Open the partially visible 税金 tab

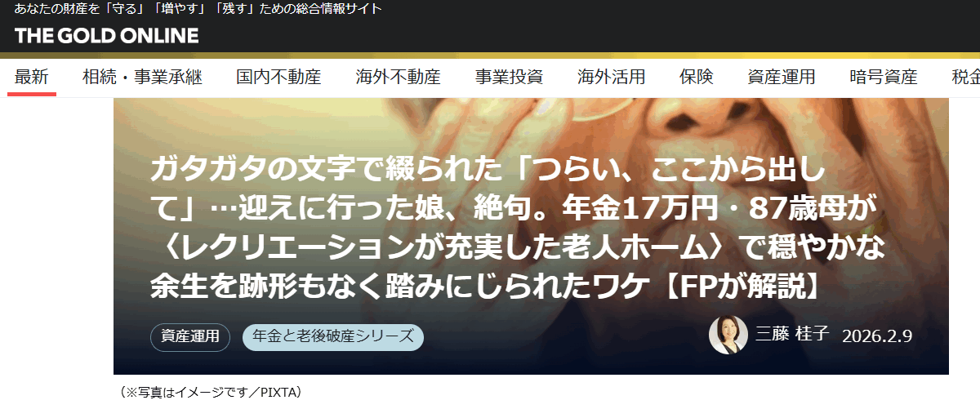965,78
